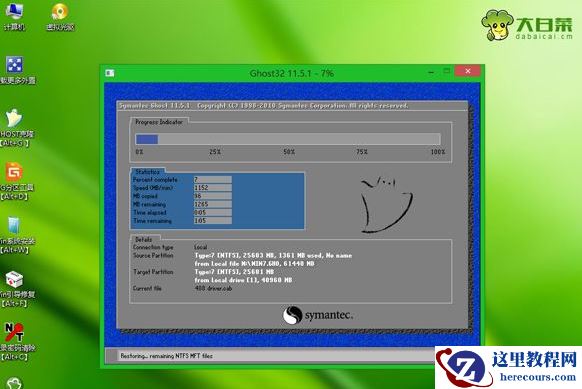Launch the Win system install [Alt+W] icon
The width and height of the screenshot is (582, 389).
pyautogui.click(x=15, y=235)
